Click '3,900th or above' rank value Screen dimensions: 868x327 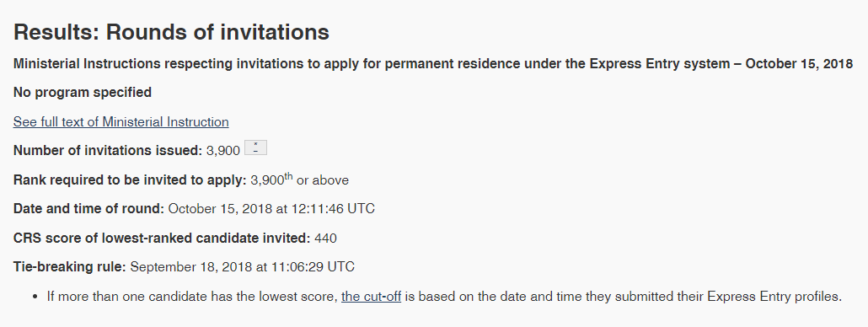click(x=299, y=180)
